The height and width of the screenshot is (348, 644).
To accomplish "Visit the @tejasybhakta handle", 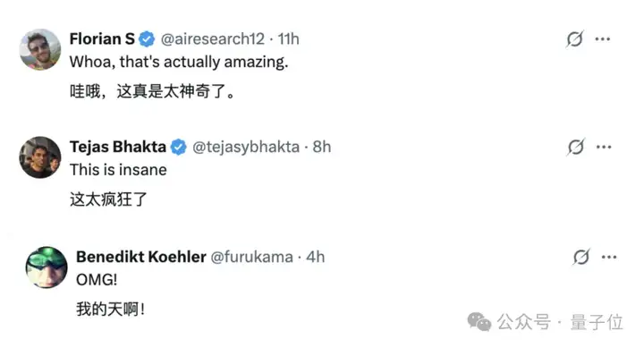I will click(x=246, y=147).
